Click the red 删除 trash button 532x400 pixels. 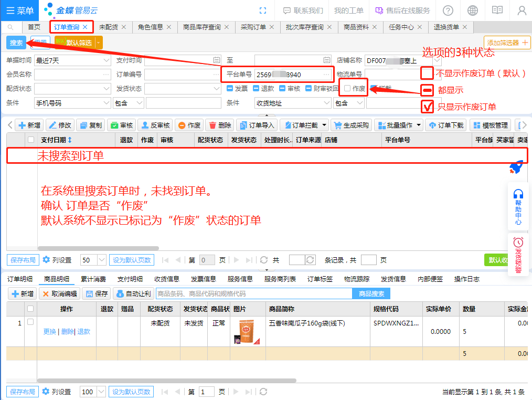(x=219, y=125)
